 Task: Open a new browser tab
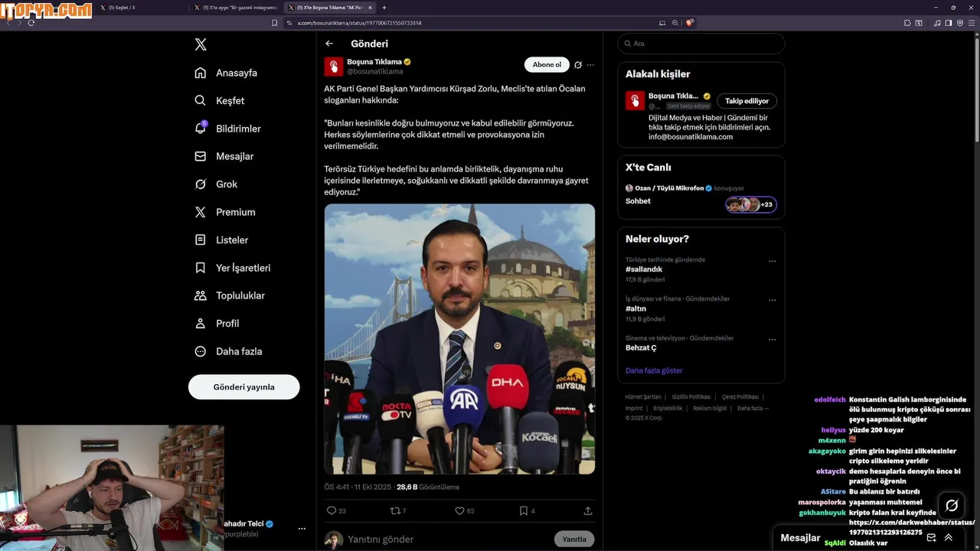pos(384,8)
